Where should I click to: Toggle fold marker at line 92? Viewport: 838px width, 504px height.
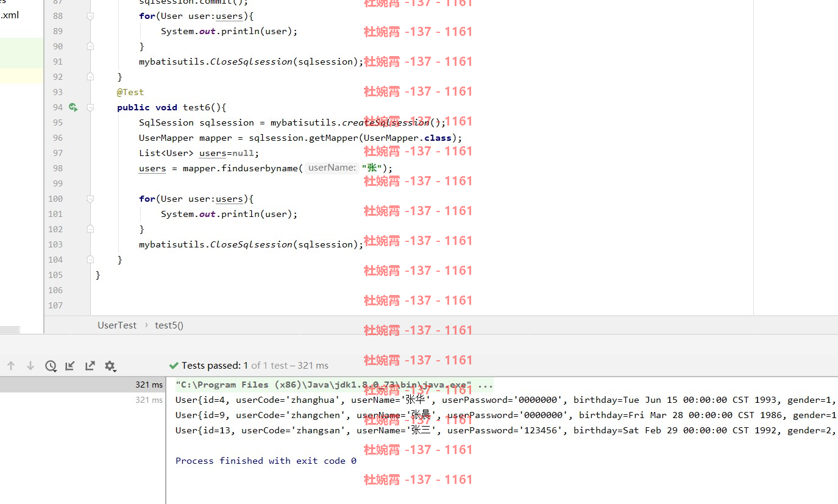(90, 77)
